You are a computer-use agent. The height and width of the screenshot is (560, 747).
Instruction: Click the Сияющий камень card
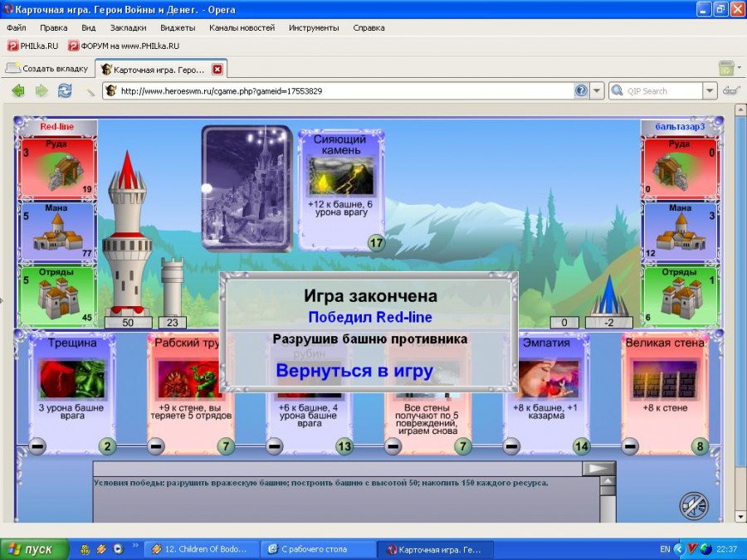[x=341, y=189]
